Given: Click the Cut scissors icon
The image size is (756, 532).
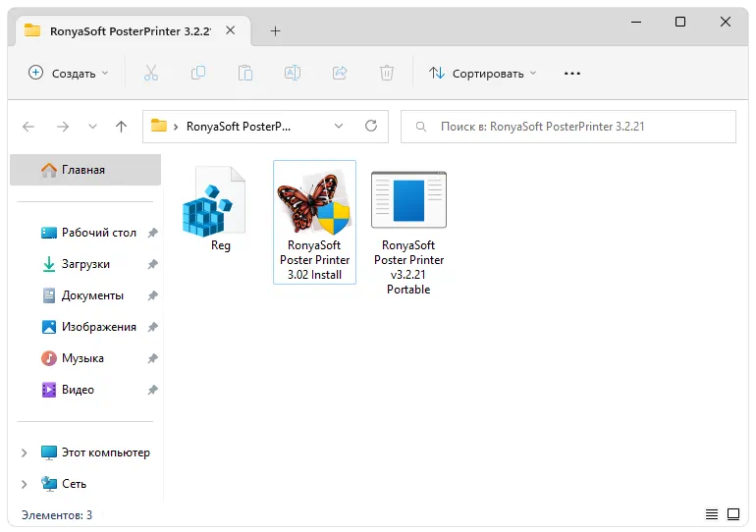Looking at the screenshot, I should 151,74.
